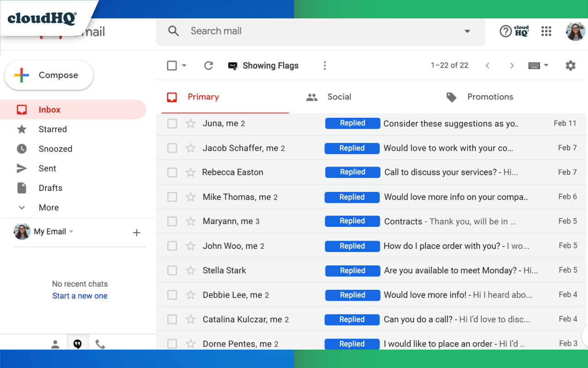This screenshot has height=368, width=588.
Task: Star the email from Rebecca Easton
Action: coord(191,172)
